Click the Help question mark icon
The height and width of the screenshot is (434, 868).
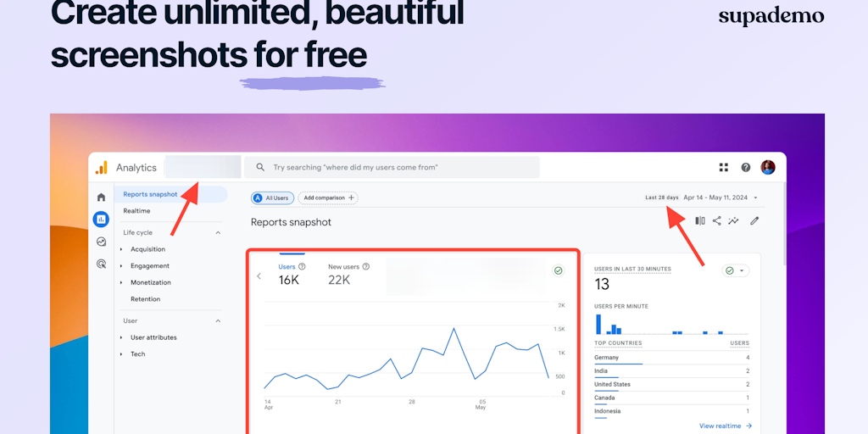(746, 168)
